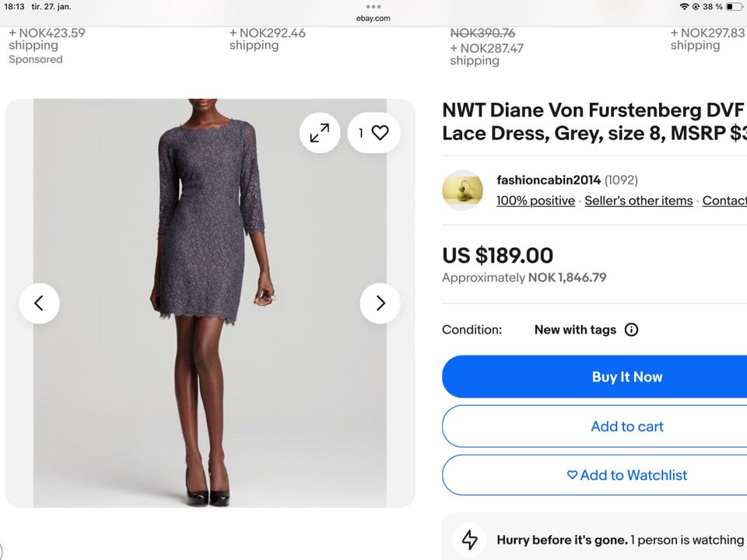Tap the lightning bolt urgency icon

(x=470, y=540)
